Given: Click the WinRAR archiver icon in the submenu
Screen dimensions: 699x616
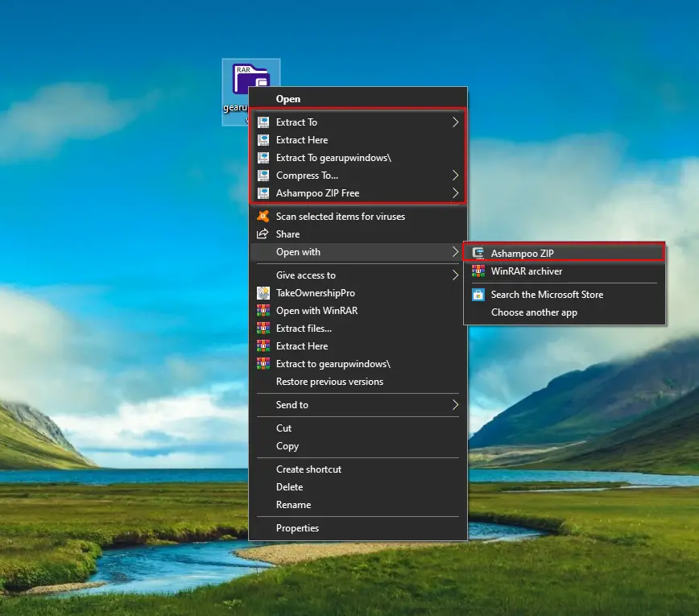Looking at the screenshot, I should point(478,271).
